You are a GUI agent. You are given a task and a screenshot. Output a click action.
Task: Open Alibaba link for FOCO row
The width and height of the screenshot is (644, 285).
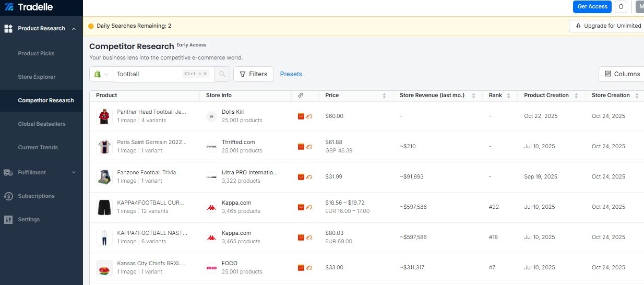tap(309, 268)
